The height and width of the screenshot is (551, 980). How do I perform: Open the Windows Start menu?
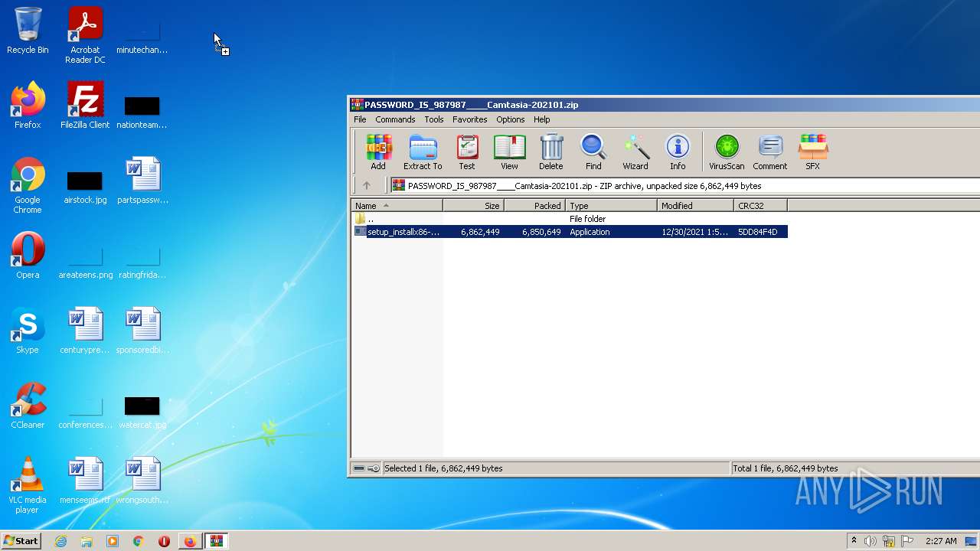(x=21, y=540)
